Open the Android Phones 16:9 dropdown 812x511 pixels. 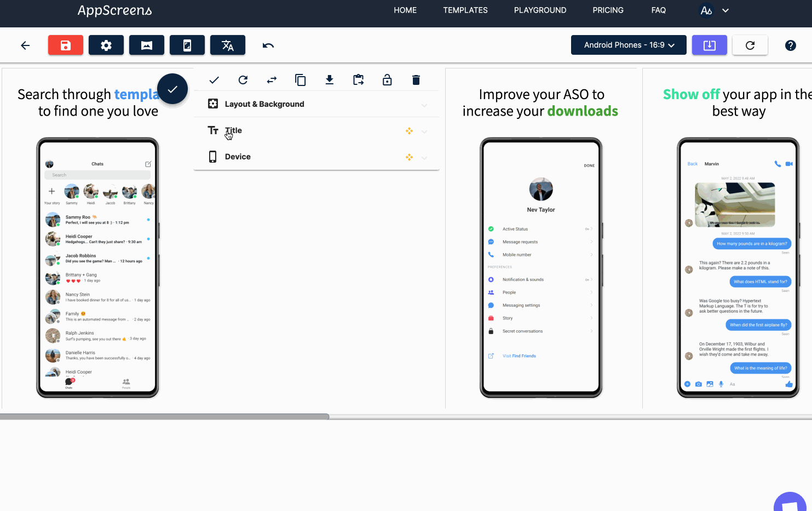pos(628,45)
